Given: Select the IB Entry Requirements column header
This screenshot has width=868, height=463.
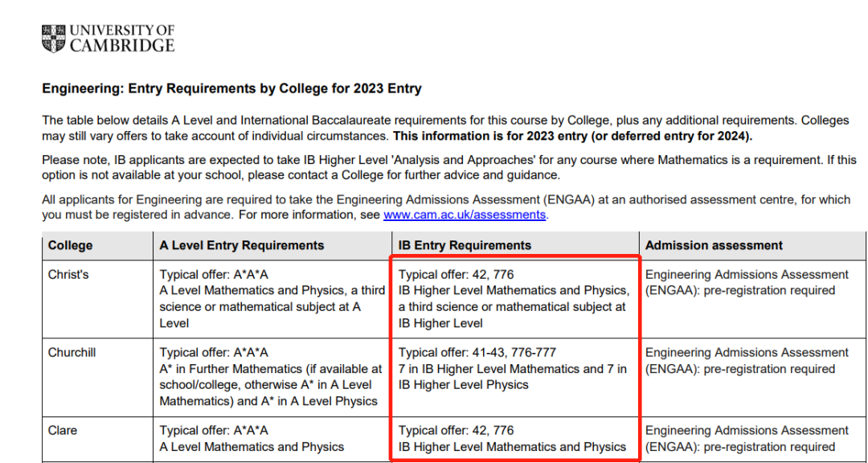Looking at the screenshot, I should coord(515,245).
